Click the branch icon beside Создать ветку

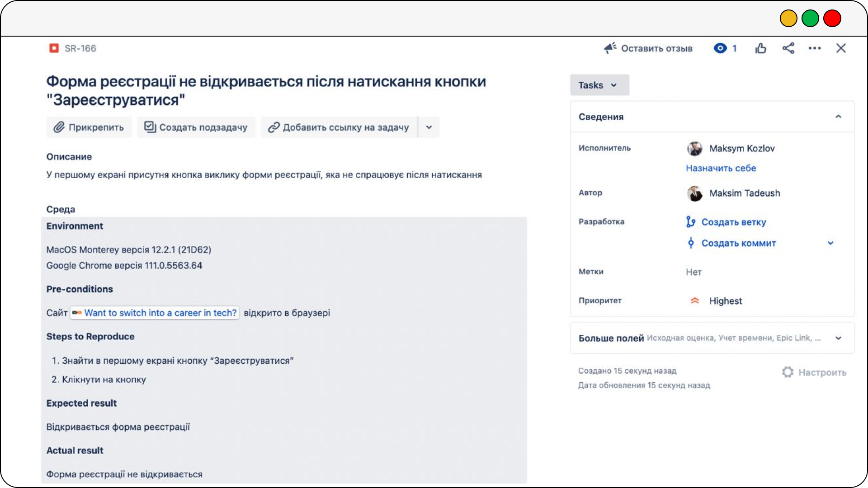[x=691, y=221]
